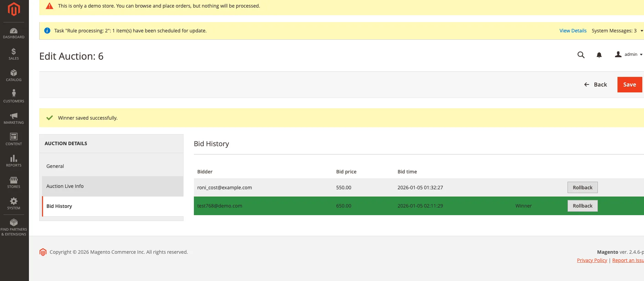Click the Bid time column header
The width and height of the screenshot is (644, 281).
pyautogui.click(x=407, y=172)
